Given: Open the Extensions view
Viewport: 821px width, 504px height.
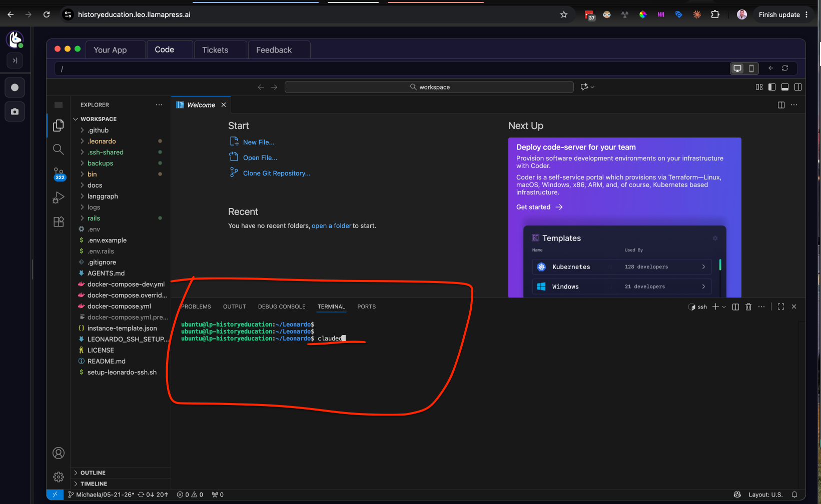Looking at the screenshot, I should [x=59, y=222].
